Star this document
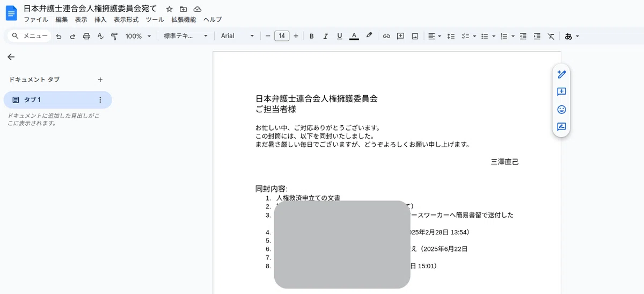The image size is (644, 294). 170,9
